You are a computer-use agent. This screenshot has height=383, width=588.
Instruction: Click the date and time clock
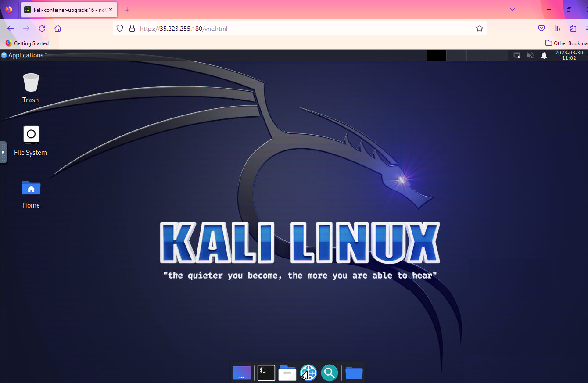pyautogui.click(x=569, y=55)
